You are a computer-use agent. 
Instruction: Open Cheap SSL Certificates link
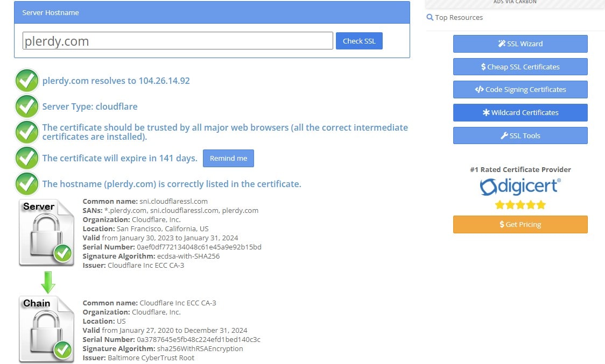[x=520, y=67]
